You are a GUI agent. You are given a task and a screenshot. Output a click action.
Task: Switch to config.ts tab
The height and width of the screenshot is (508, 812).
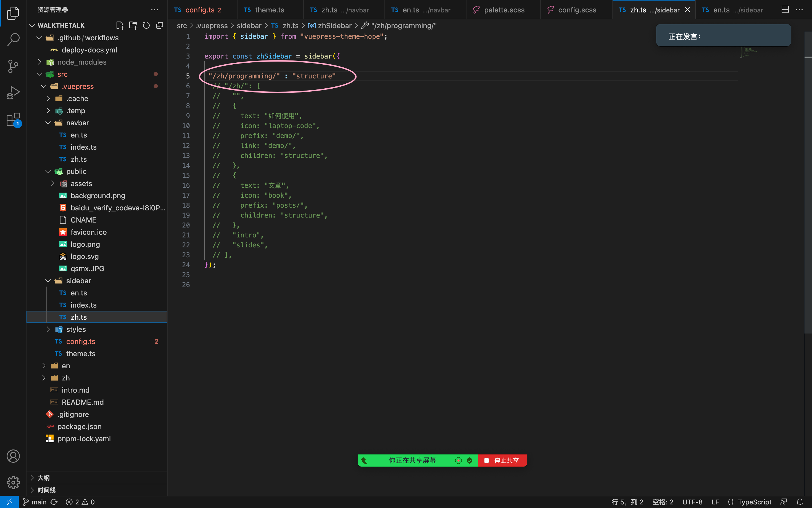(x=202, y=10)
